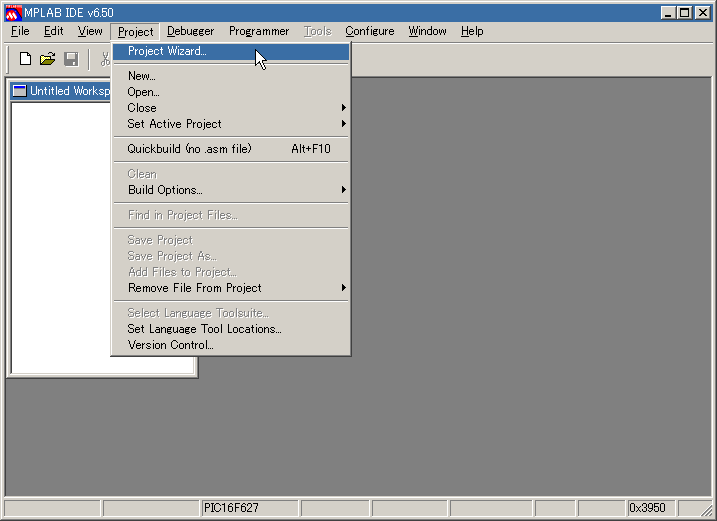This screenshot has width=717, height=521.
Task: Open Version Control settings
Action: 231,345
